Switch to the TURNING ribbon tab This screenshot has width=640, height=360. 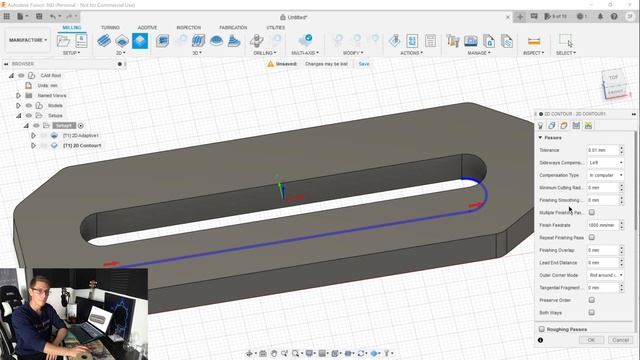(x=110, y=27)
